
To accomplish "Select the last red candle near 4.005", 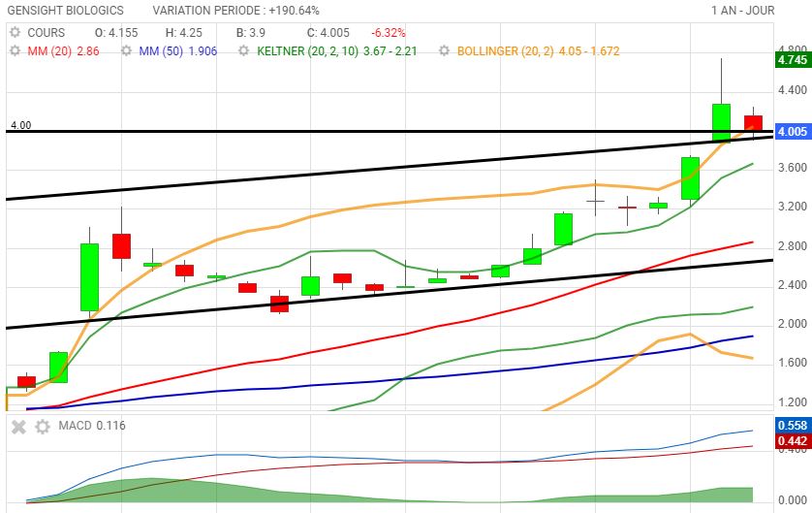I will tap(753, 123).
